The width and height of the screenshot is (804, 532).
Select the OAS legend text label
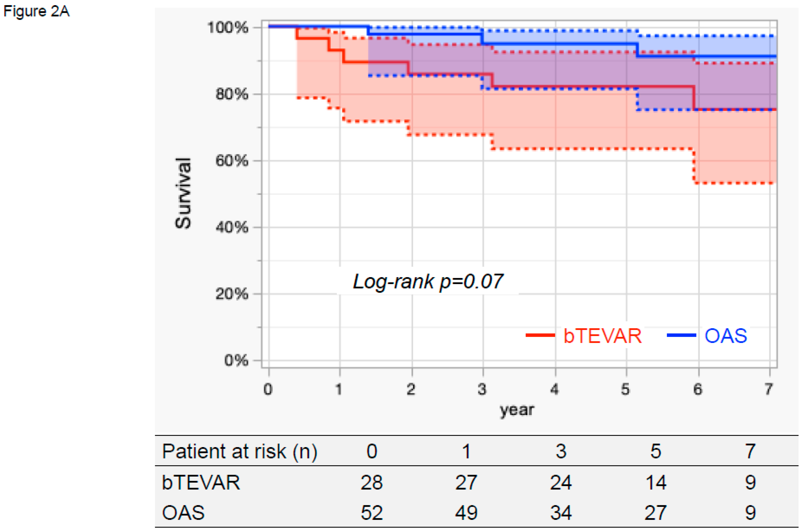[726, 336]
